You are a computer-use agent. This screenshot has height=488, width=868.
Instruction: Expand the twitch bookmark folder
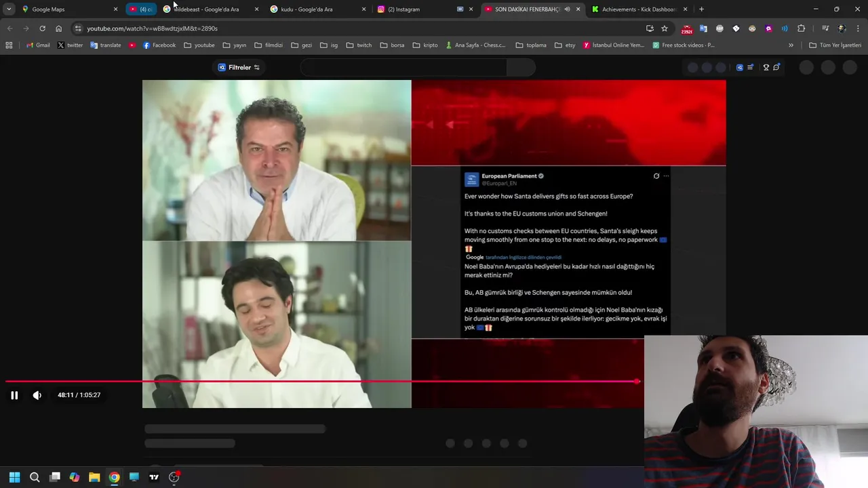pos(359,45)
